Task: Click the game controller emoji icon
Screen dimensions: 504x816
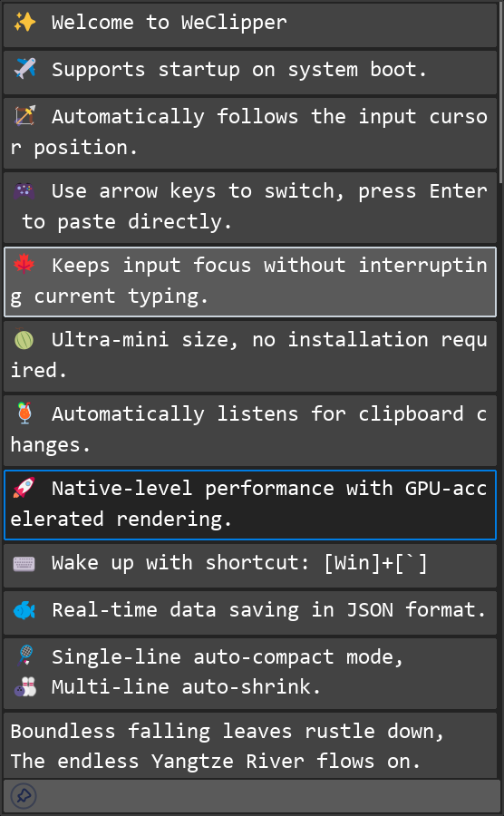Action: click(24, 191)
